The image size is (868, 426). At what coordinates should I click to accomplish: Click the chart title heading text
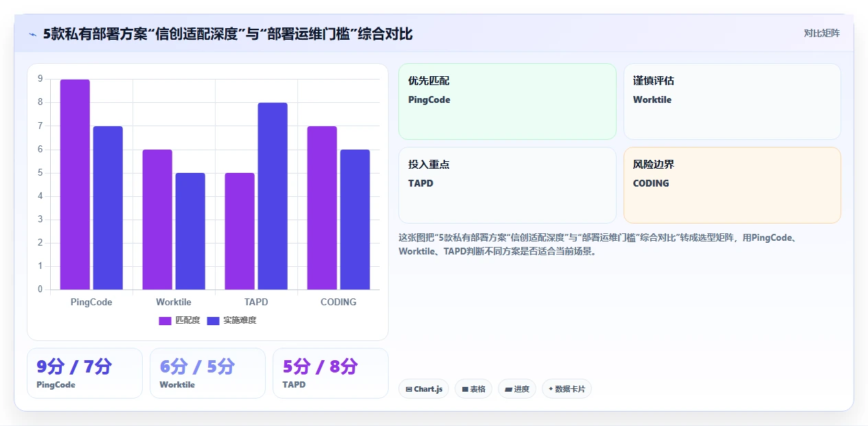(x=228, y=34)
